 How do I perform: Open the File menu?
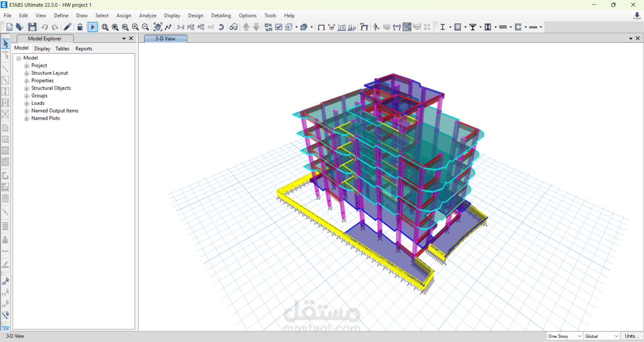(x=7, y=15)
